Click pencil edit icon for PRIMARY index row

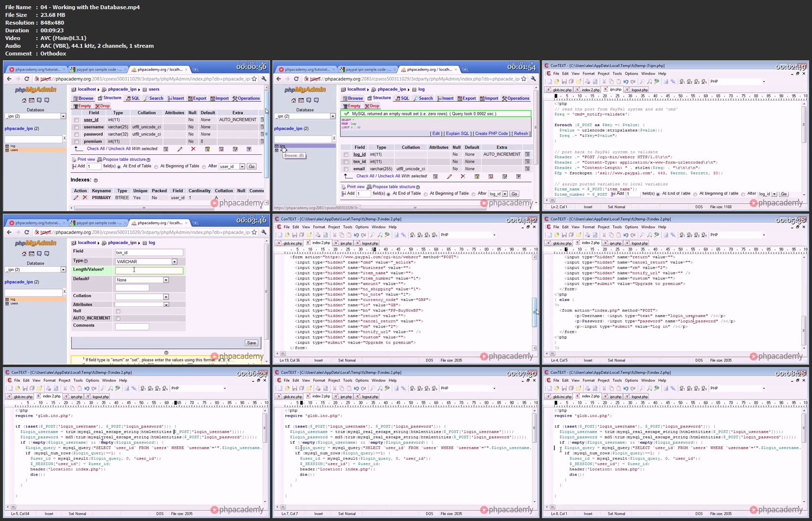click(x=76, y=197)
